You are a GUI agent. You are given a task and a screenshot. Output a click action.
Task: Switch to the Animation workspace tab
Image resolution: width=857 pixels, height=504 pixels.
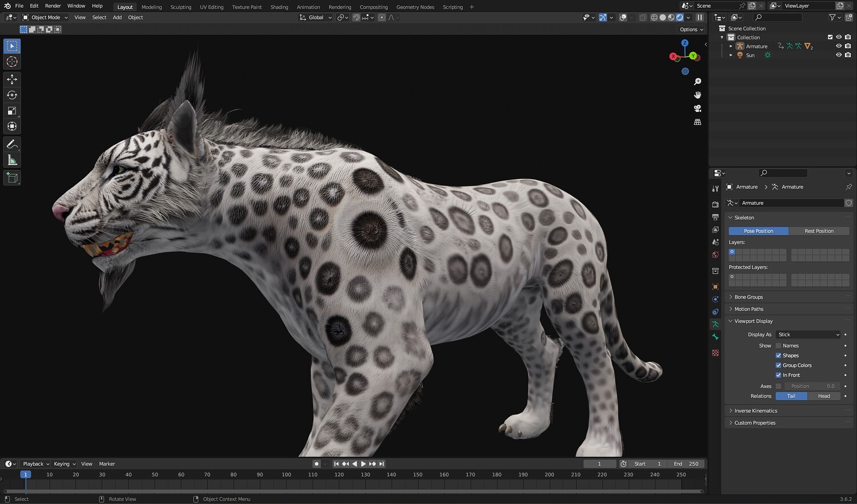click(308, 7)
